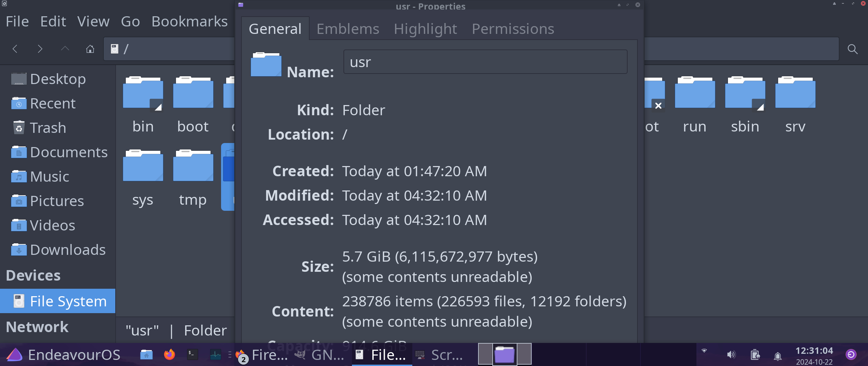The image size is (868, 366).
Task: Open terminal launcher in taskbar
Action: tap(192, 354)
